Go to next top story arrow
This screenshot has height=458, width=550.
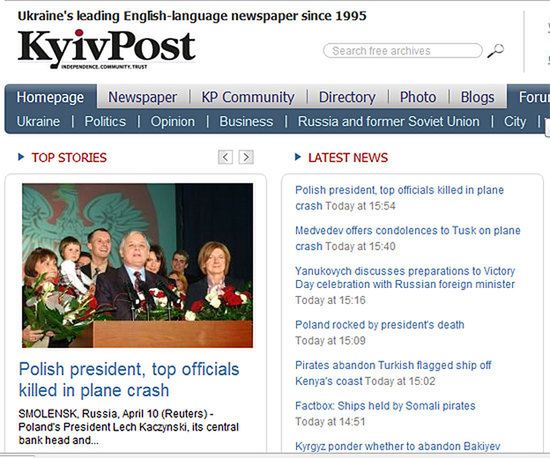[x=246, y=157]
